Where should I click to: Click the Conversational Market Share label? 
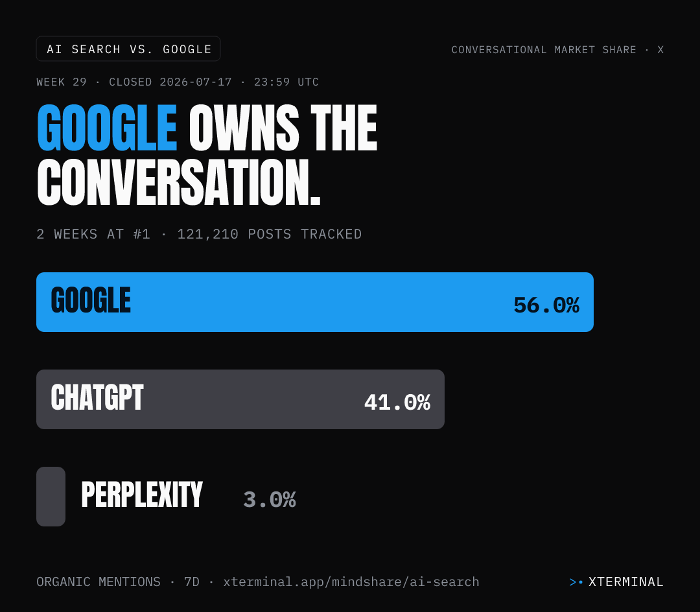click(x=544, y=49)
